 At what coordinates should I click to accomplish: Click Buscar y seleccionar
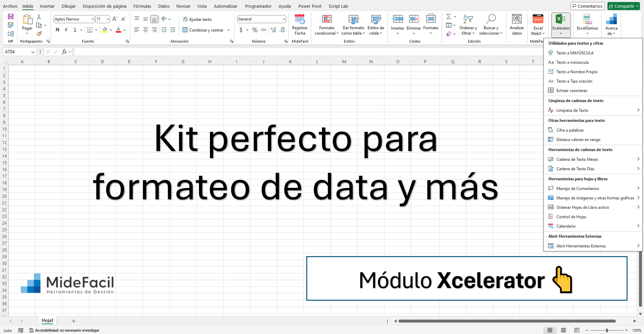click(491, 25)
